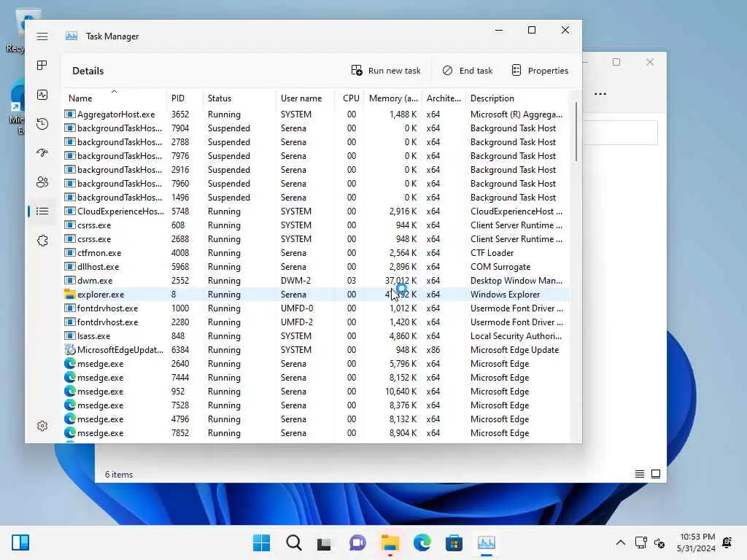Click the explorer.exe folder icon
Screen dimensions: 747x560
(69, 295)
